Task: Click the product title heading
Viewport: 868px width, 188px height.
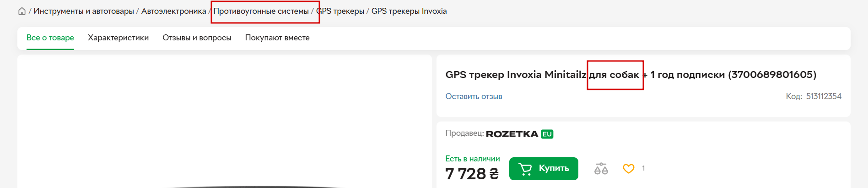Action: 631,74
